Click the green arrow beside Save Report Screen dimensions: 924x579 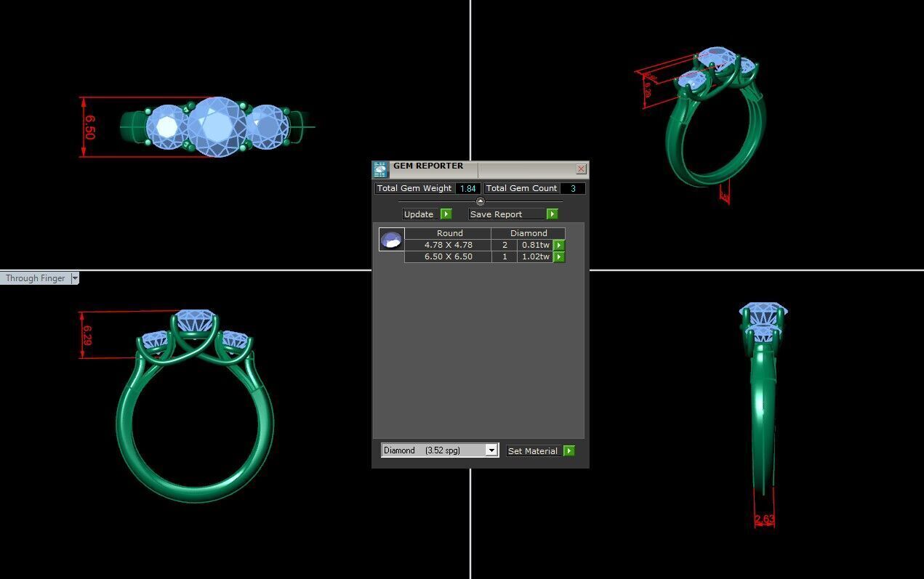pyautogui.click(x=553, y=214)
